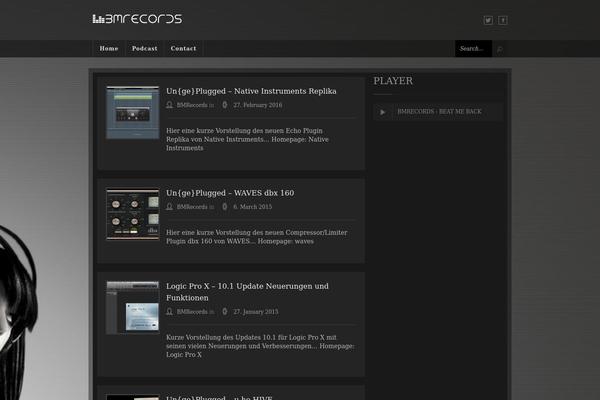Open the WAVES dbx 160 thumbnail

133,214
